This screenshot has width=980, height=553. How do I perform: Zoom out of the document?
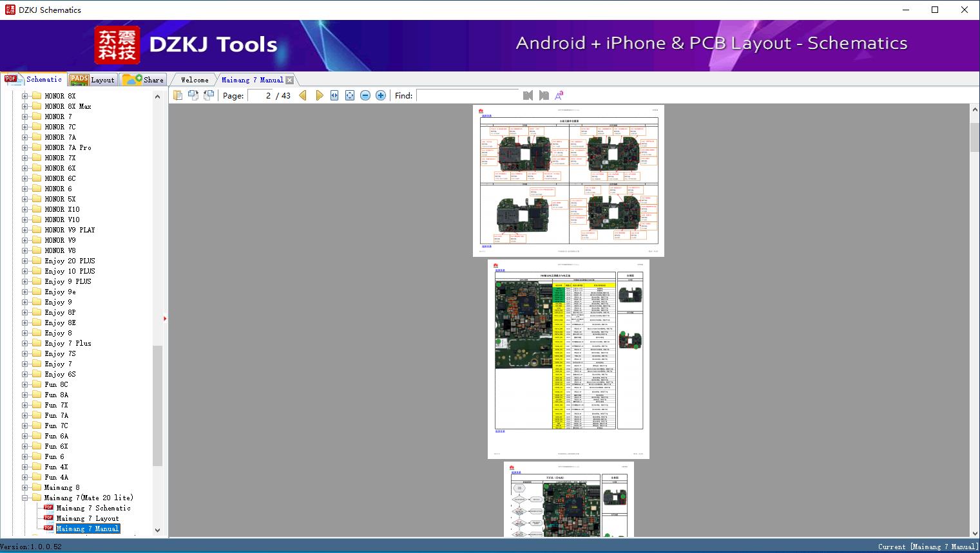[365, 95]
